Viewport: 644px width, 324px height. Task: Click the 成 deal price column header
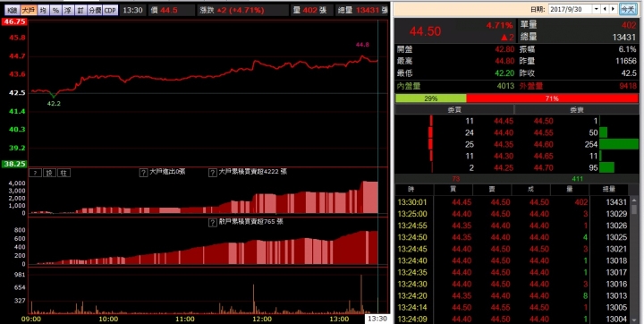coord(530,190)
